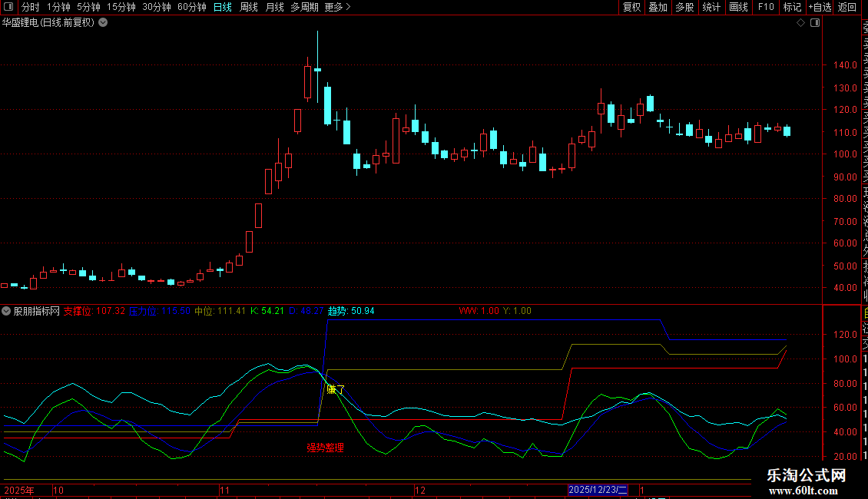Switch to the 1分钟 period tab

point(58,7)
